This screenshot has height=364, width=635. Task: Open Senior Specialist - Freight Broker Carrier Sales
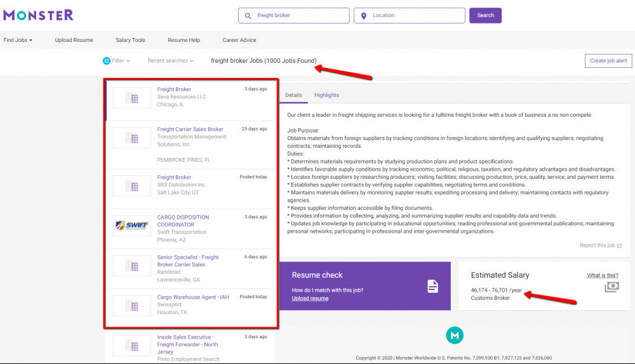187,261
